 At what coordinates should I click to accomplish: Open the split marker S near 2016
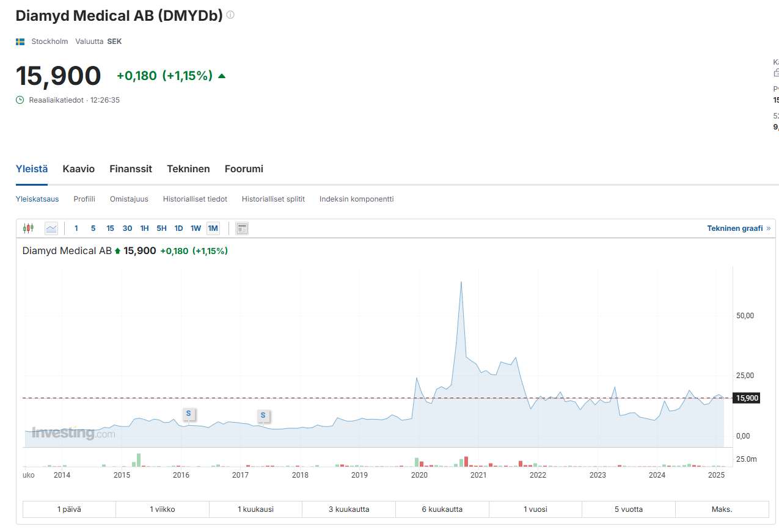point(188,414)
